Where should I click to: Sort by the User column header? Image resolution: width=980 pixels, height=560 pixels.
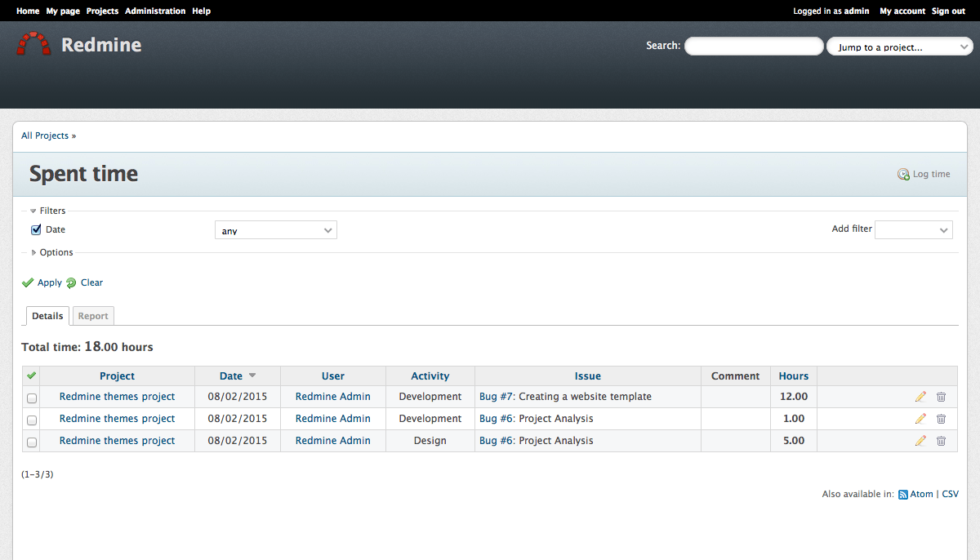pyautogui.click(x=333, y=376)
